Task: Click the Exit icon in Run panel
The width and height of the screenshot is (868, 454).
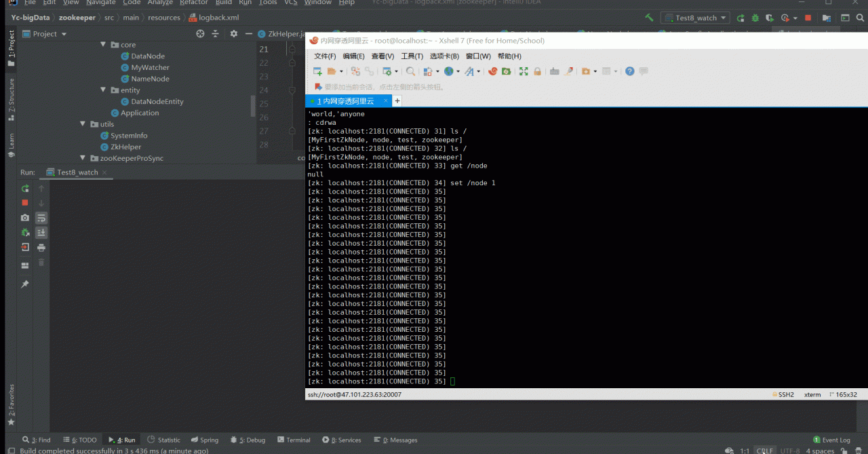Action: tap(25, 248)
